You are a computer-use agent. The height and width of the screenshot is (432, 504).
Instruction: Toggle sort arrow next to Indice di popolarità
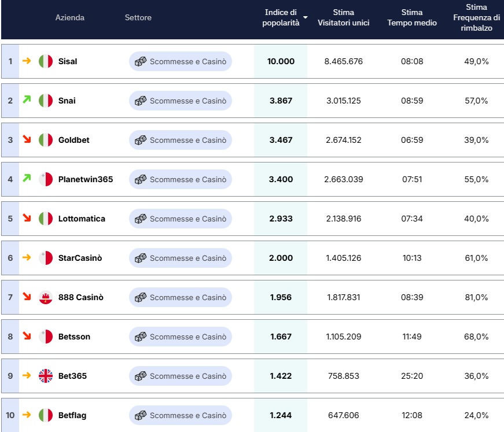[x=306, y=17]
